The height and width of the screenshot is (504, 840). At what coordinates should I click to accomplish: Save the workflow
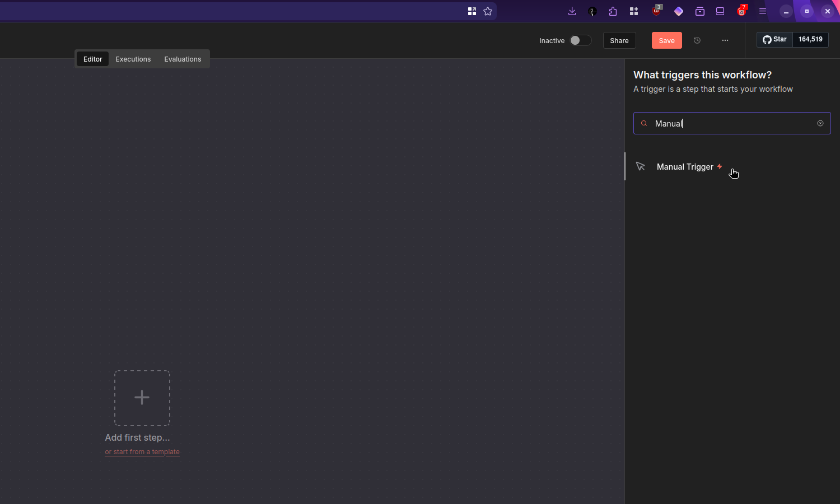tap(666, 40)
